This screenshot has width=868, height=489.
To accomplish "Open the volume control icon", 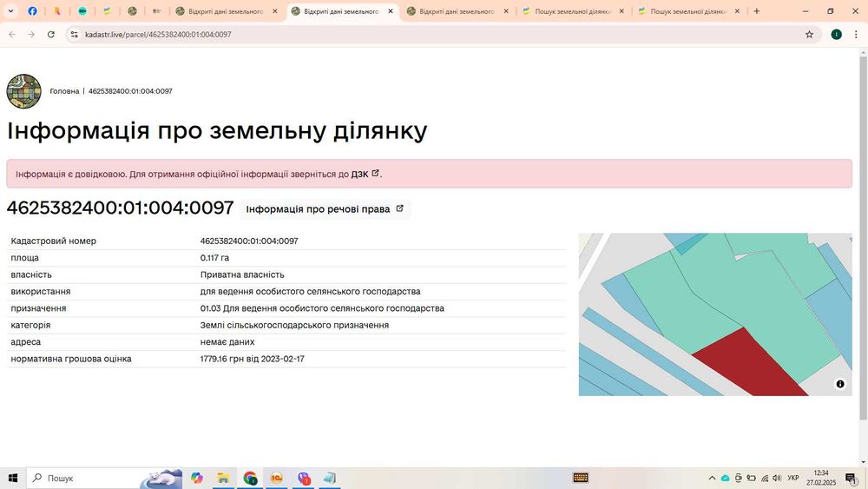I will pos(777,478).
